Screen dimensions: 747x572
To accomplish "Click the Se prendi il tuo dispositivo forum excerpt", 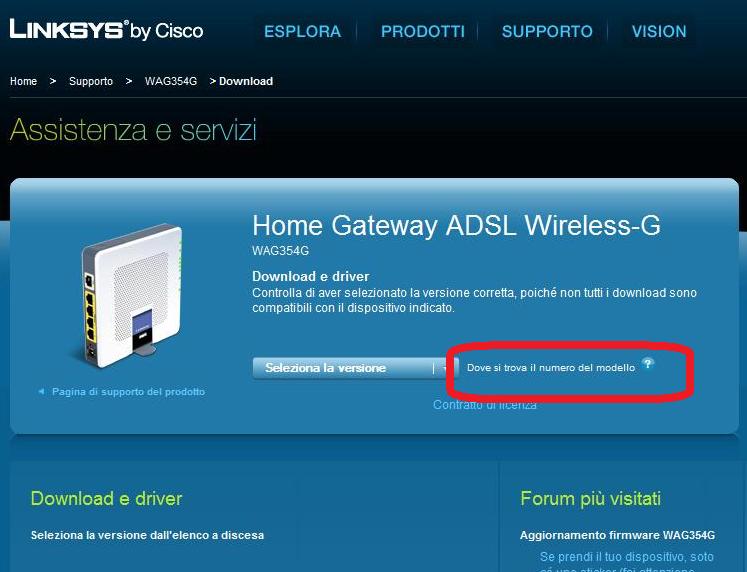I will (626, 562).
